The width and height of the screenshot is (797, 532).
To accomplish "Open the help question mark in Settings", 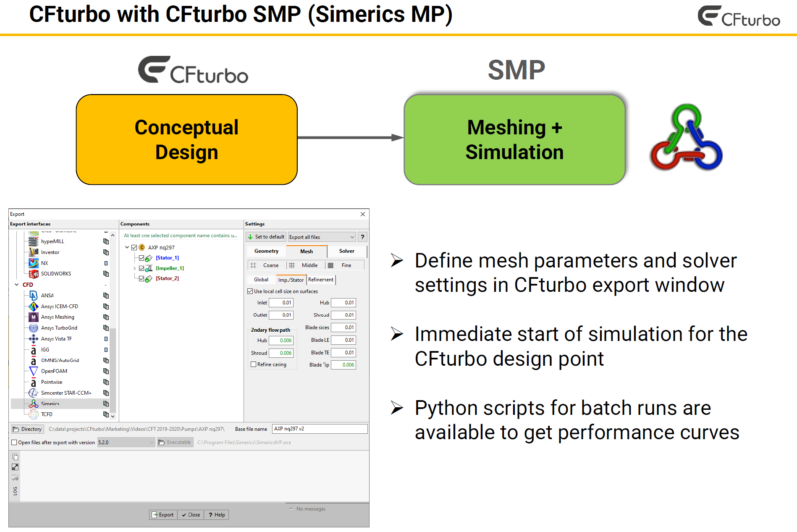I will [x=362, y=237].
